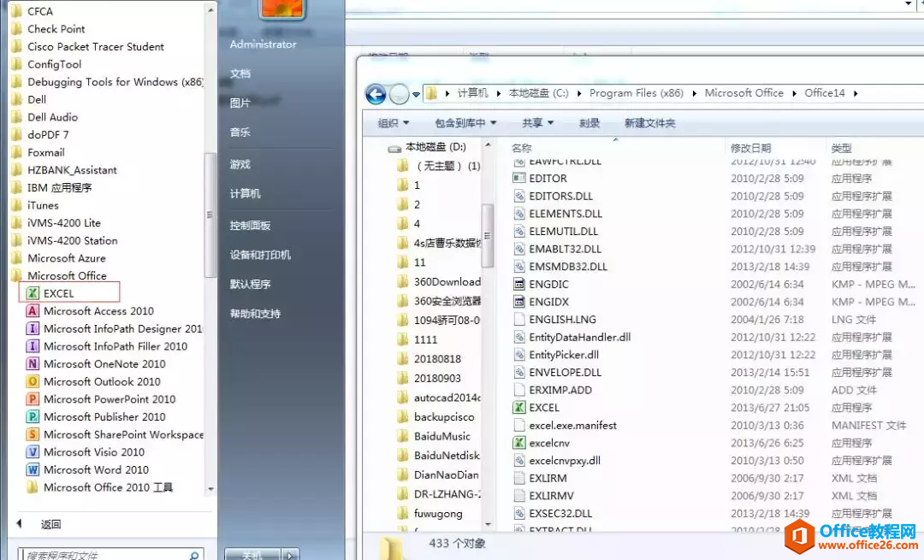The height and width of the screenshot is (560, 924).
Task: Launch Microsoft OneNote 2010
Action: (96, 363)
